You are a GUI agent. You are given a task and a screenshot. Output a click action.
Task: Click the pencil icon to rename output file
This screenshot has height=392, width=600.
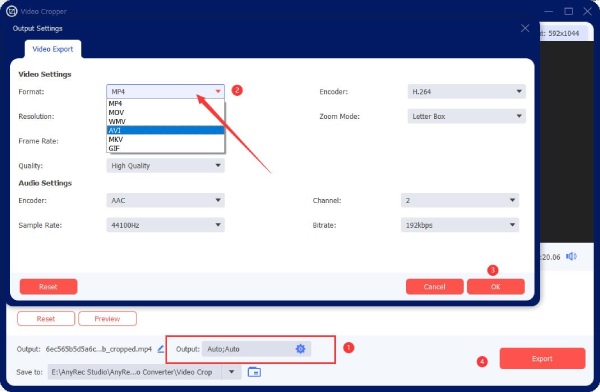[x=161, y=349]
